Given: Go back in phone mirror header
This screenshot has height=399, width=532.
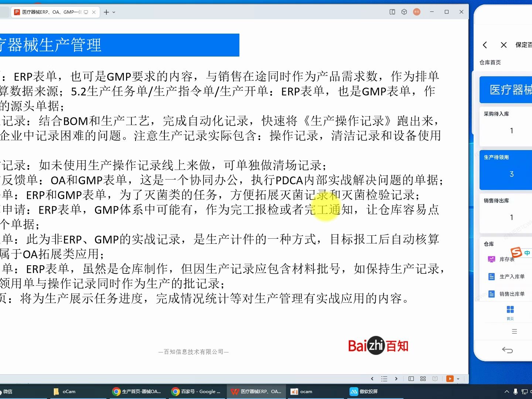Looking at the screenshot, I should (485, 45).
